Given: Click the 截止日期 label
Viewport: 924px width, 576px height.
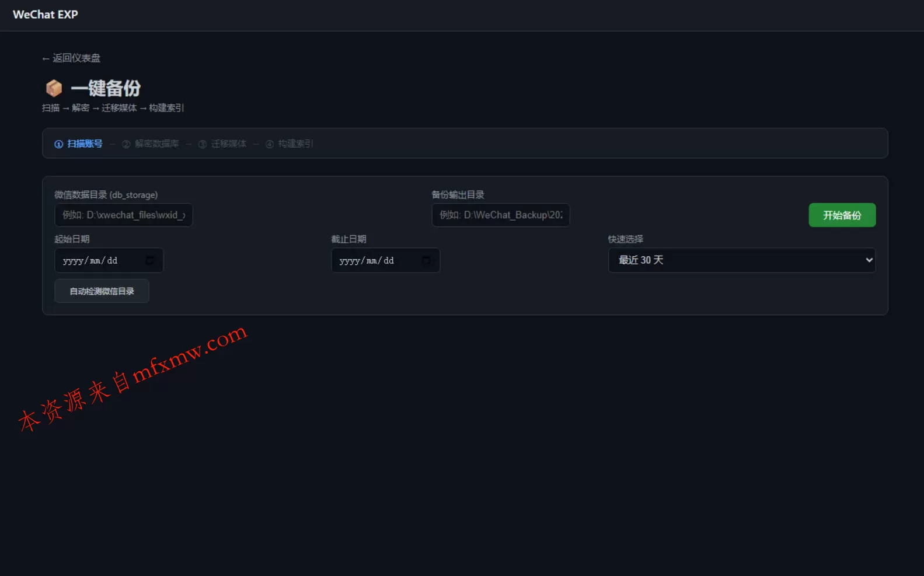Looking at the screenshot, I should coord(348,239).
